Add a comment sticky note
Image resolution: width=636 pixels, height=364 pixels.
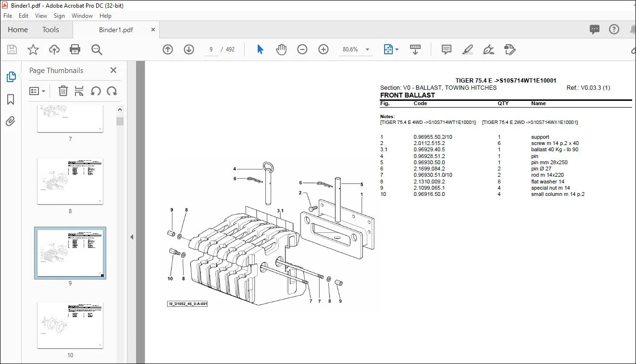447,49
